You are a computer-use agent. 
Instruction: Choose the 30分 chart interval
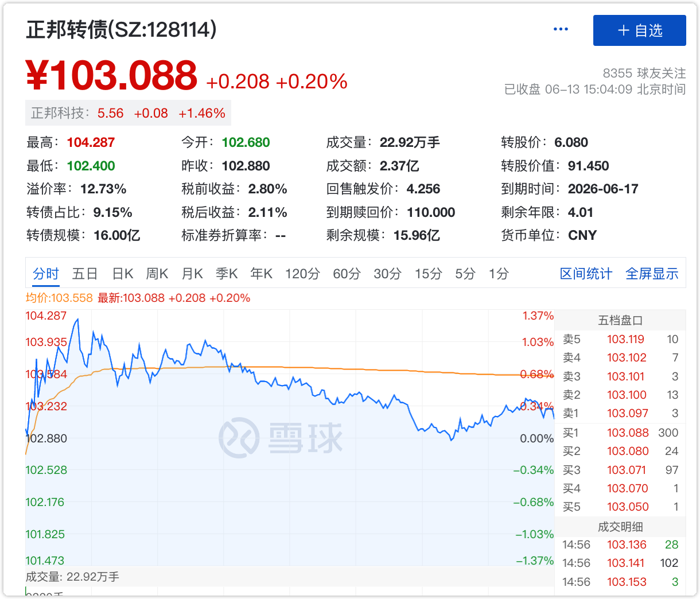[387, 274]
